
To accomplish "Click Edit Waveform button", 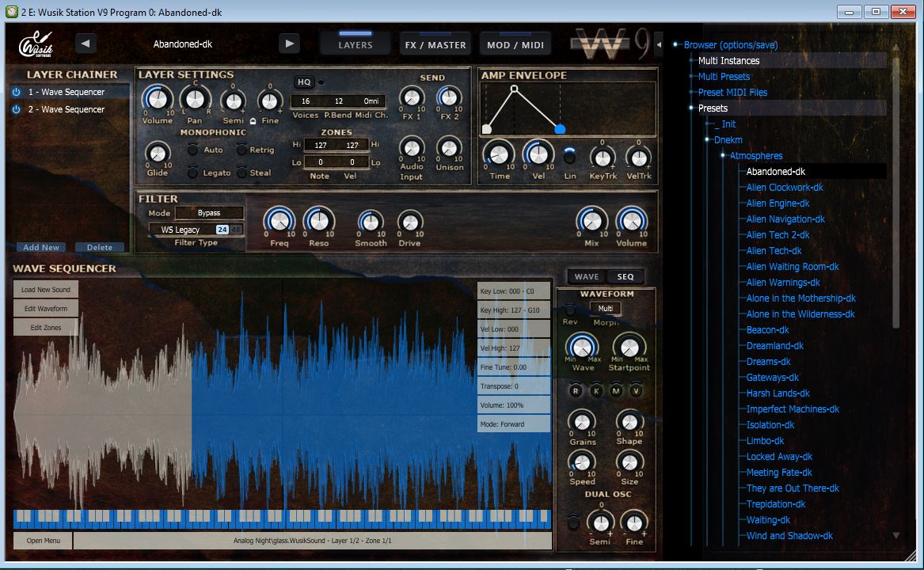I will [x=46, y=308].
